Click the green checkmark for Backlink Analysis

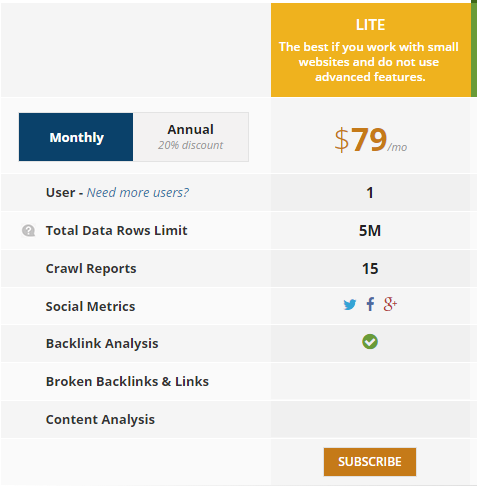pos(370,342)
